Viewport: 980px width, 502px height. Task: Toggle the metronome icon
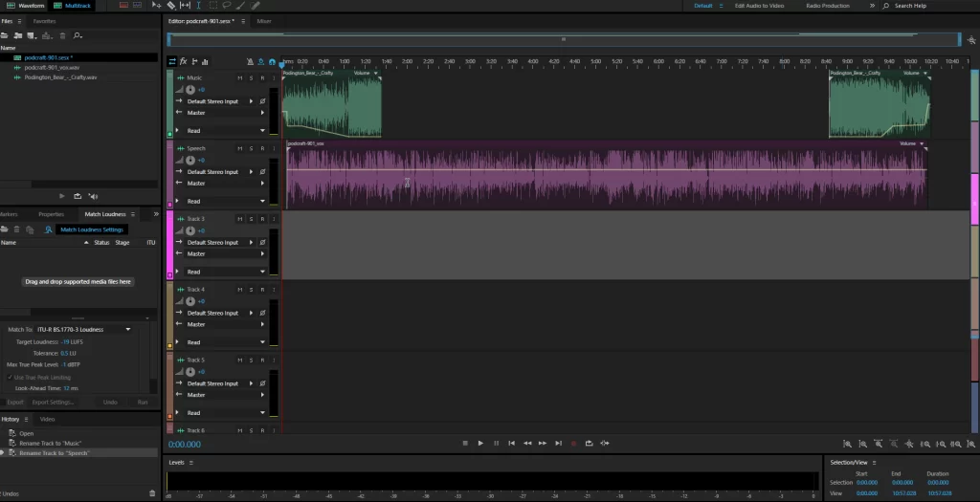(250, 61)
